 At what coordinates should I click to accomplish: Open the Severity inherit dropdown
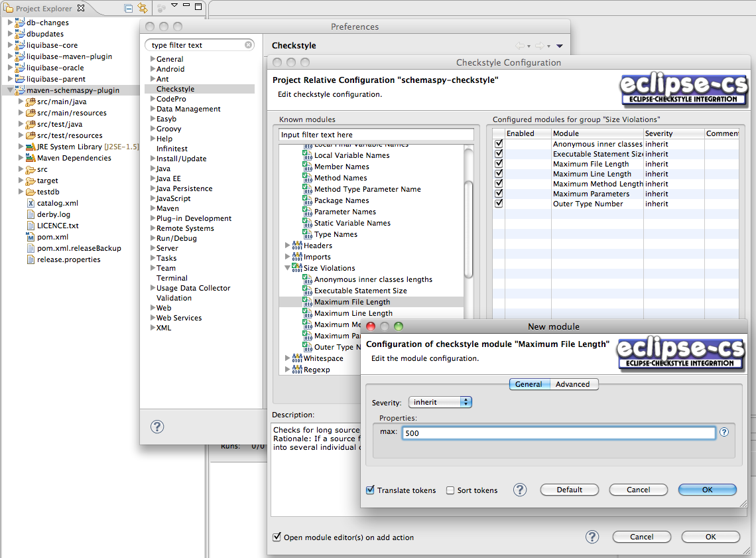point(440,401)
